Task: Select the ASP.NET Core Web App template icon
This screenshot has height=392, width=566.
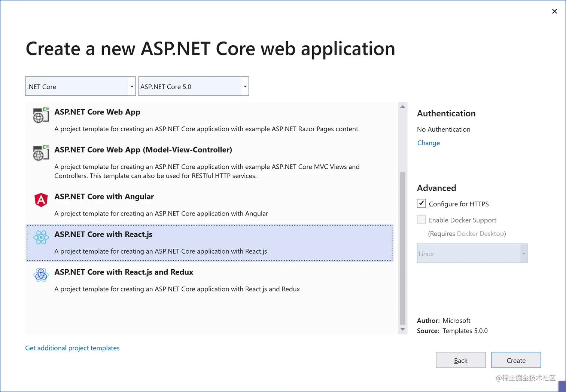Action: pos(41,115)
